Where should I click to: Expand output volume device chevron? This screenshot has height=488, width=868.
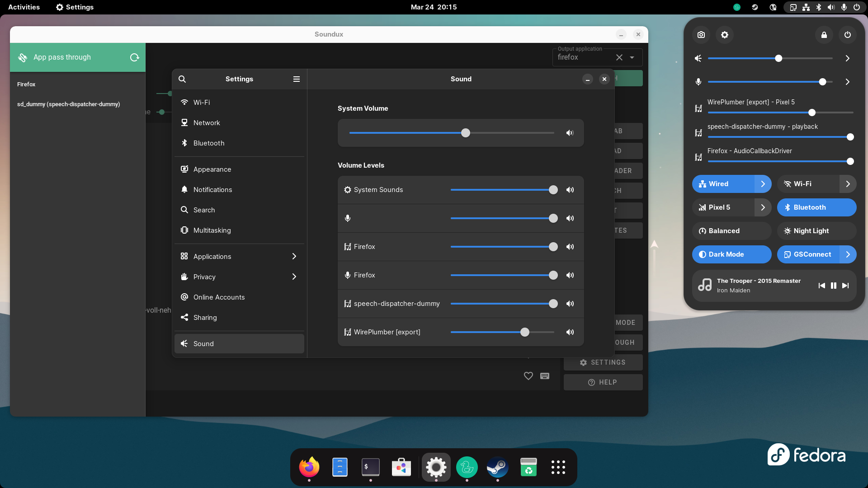click(848, 58)
